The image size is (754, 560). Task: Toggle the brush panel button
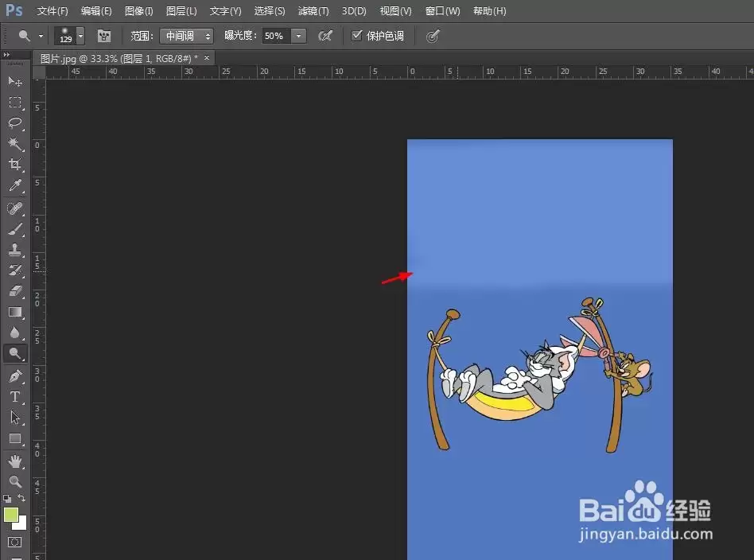coord(104,36)
